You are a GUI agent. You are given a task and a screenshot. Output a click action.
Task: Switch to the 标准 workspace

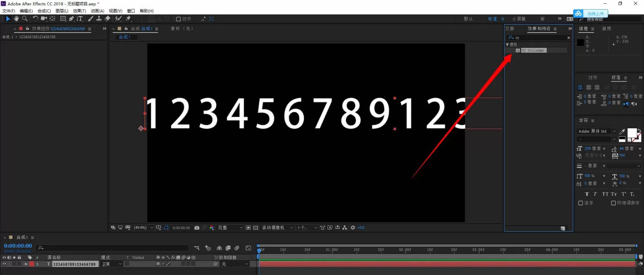tap(492, 19)
